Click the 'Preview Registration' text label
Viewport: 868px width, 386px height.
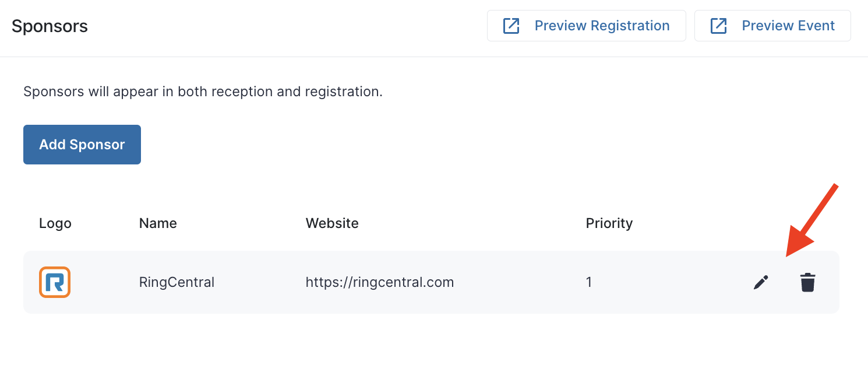602,26
